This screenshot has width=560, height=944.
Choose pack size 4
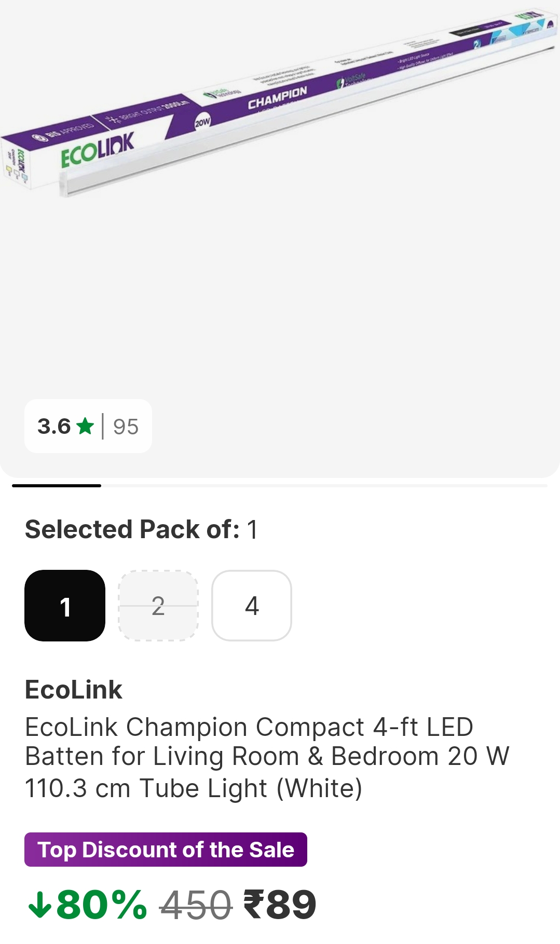(x=252, y=606)
